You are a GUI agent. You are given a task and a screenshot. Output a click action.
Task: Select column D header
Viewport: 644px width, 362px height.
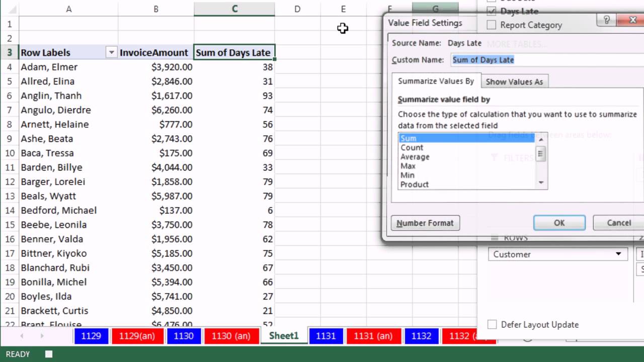tap(297, 9)
